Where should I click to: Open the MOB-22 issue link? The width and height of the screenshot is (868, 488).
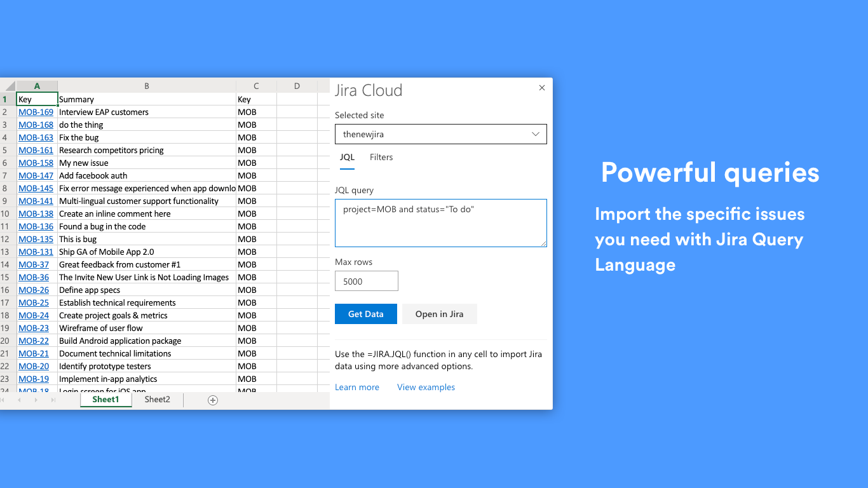pos(34,341)
